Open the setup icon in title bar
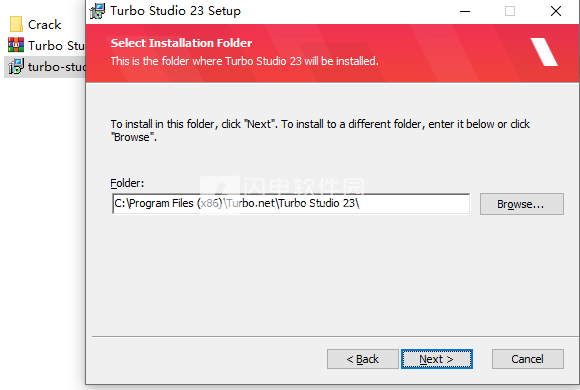The image size is (580, 390). pyautogui.click(x=97, y=11)
